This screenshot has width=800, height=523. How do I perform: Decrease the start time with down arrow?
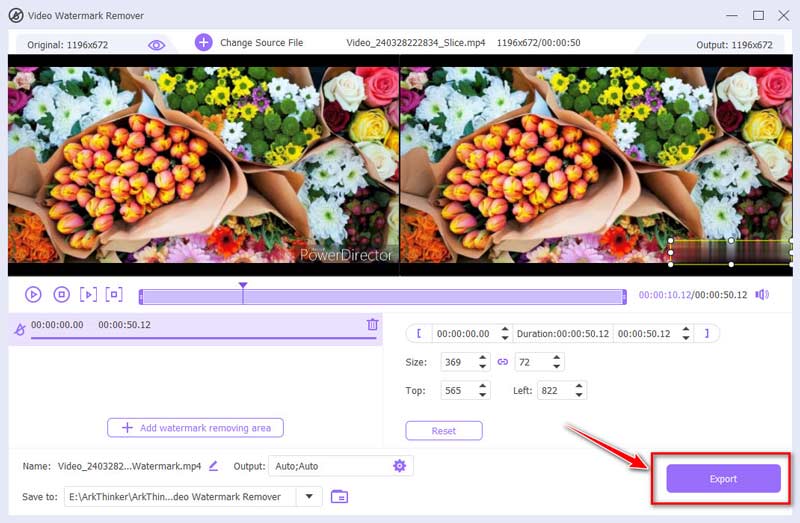tap(505, 338)
